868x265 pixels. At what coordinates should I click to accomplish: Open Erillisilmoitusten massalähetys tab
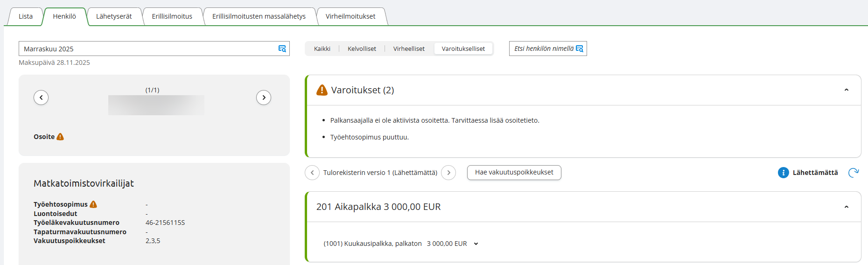pyautogui.click(x=259, y=16)
